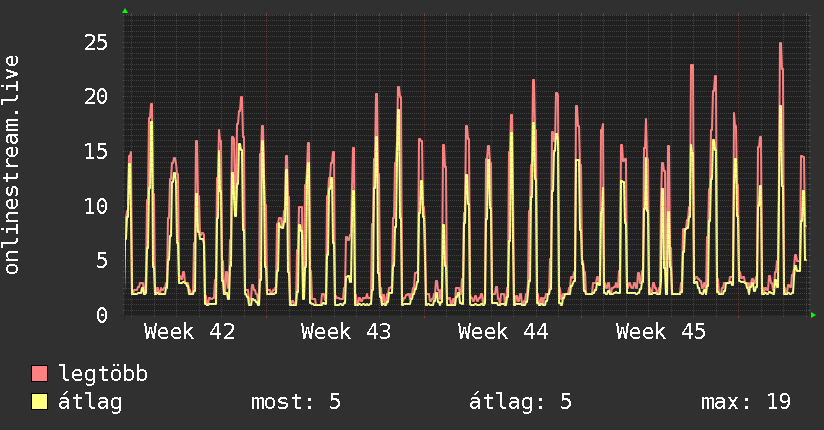Click the Week 45 axis label
Image resolution: width=824 pixels, height=430 pixels.
coord(661,332)
